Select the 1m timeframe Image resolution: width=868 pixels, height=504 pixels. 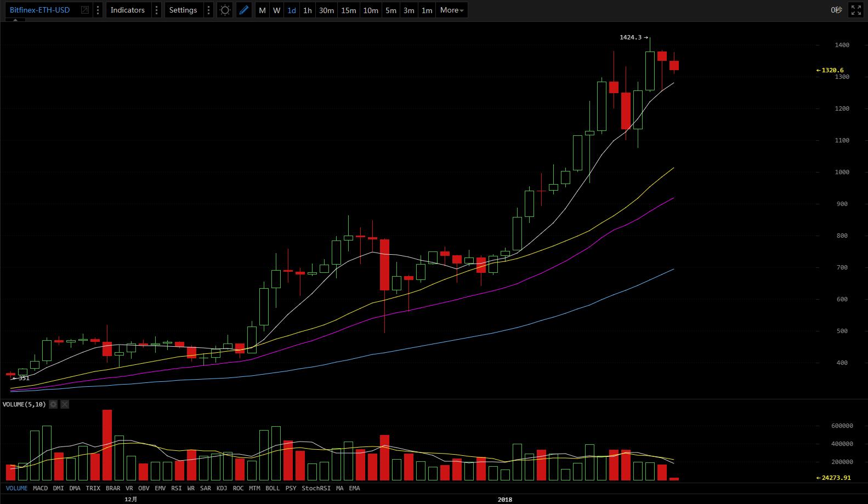427,10
